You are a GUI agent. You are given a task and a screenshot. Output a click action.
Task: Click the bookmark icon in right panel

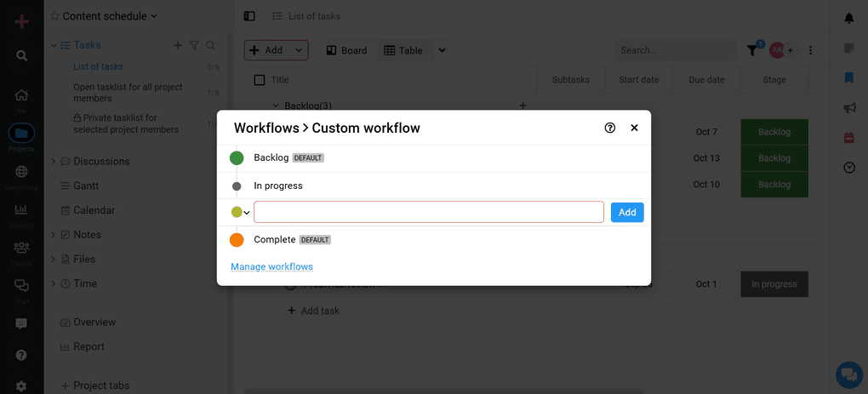tap(848, 78)
